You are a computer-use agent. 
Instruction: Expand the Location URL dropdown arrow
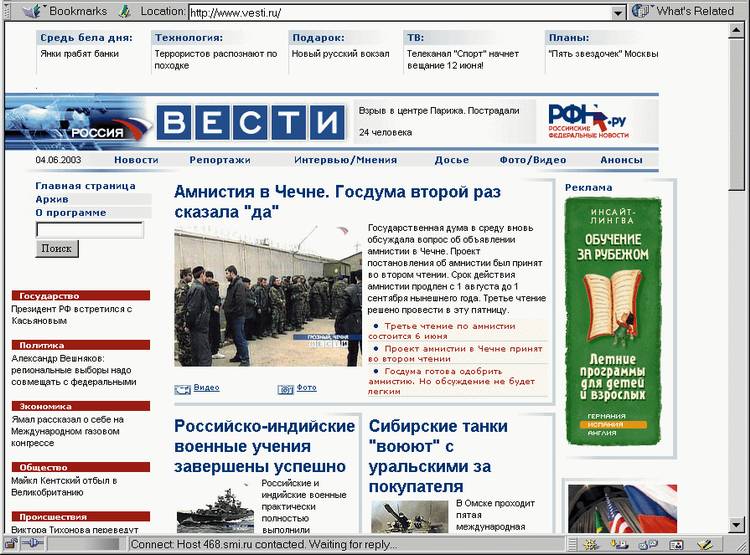coord(618,12)
